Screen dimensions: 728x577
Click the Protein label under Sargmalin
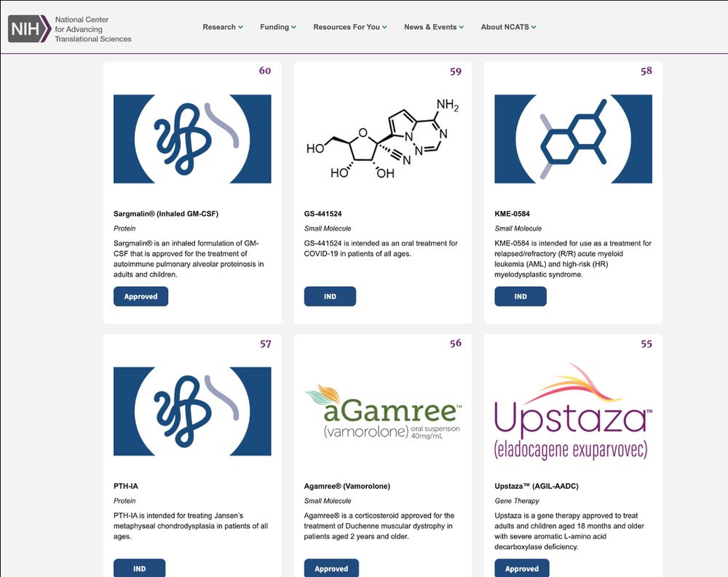point(124,228)
